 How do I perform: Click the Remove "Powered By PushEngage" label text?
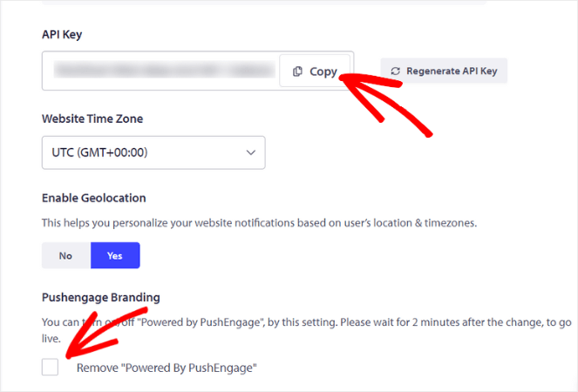[167, 368]
